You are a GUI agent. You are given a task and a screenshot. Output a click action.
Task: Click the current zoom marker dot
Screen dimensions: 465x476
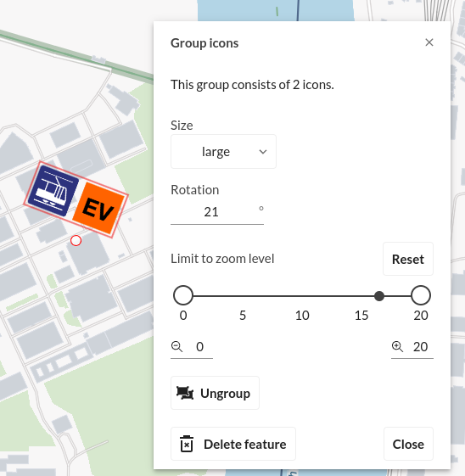coord(379,295)
